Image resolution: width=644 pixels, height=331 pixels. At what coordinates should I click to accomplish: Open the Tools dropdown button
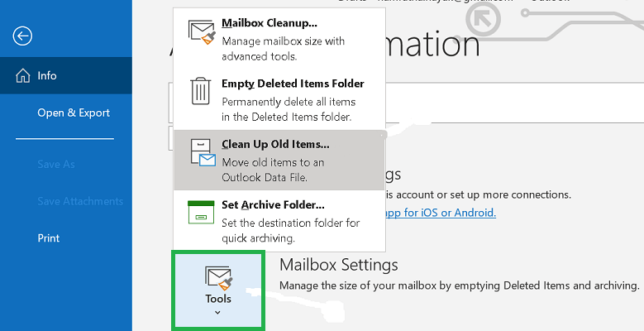coord(218,290)
